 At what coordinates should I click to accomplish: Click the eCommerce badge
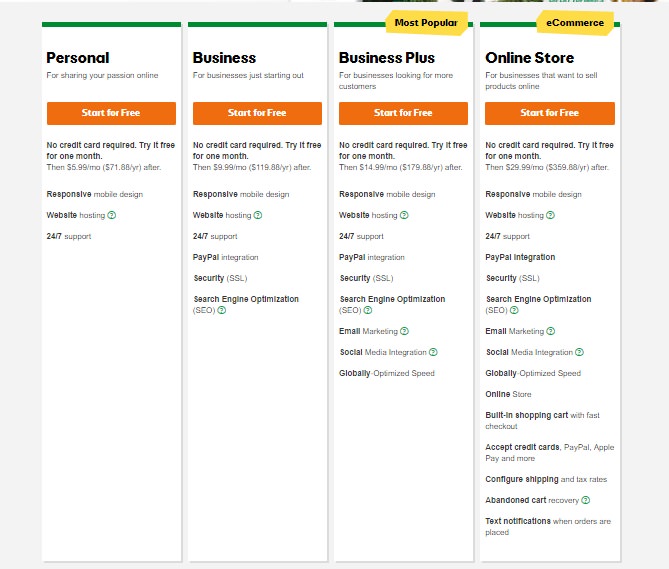[576, 23]
